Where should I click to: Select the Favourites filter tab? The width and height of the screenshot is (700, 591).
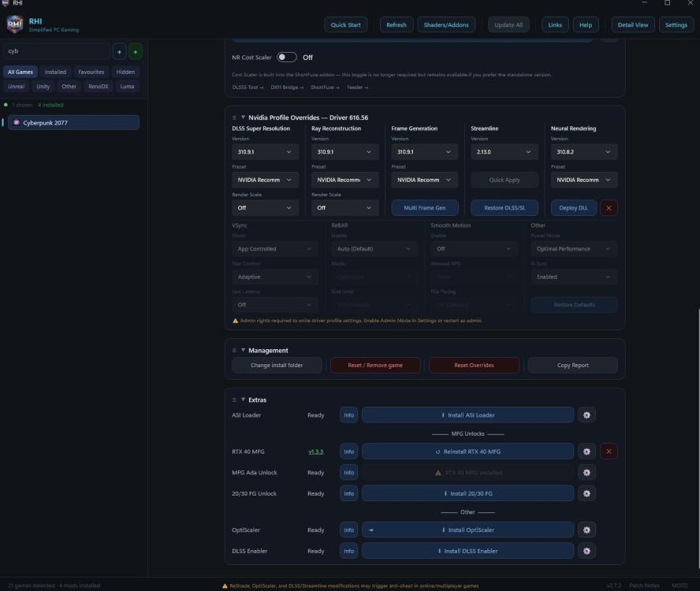coord(91,72)
